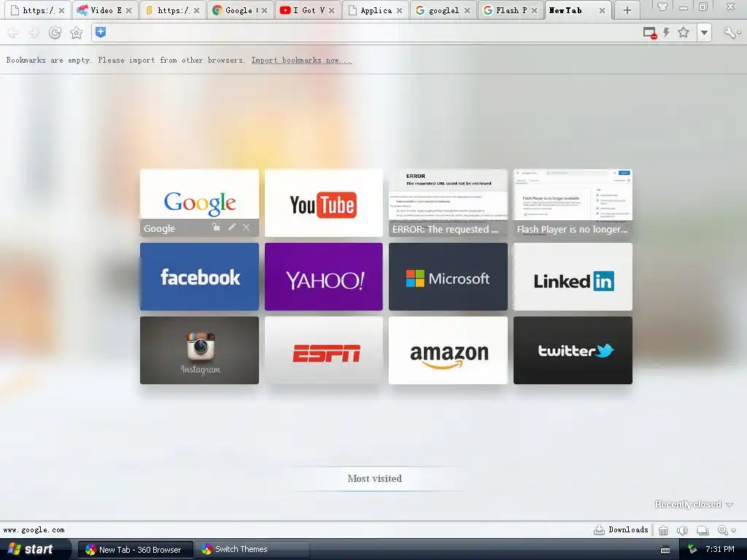
Task: Close the googlel tab
Action: 467,10
